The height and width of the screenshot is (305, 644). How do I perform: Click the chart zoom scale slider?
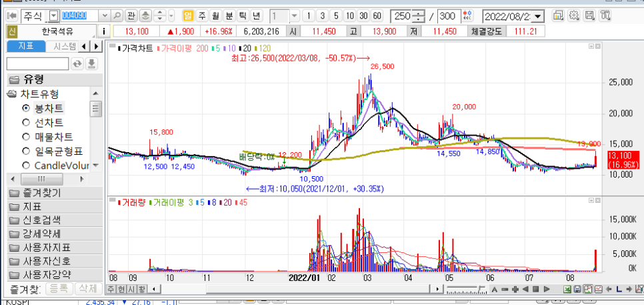[x=467, y=289]
